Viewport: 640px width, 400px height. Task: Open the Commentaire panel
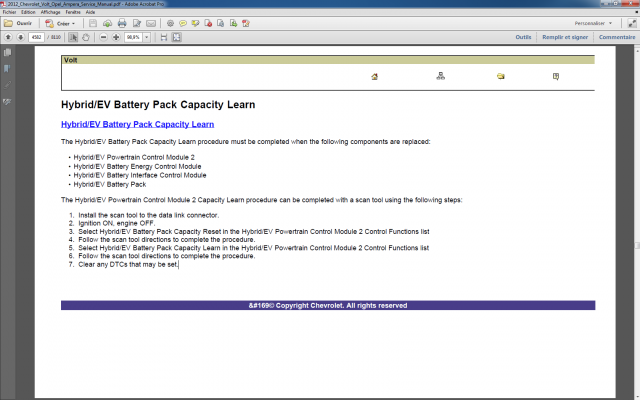(x=616, y=36)
